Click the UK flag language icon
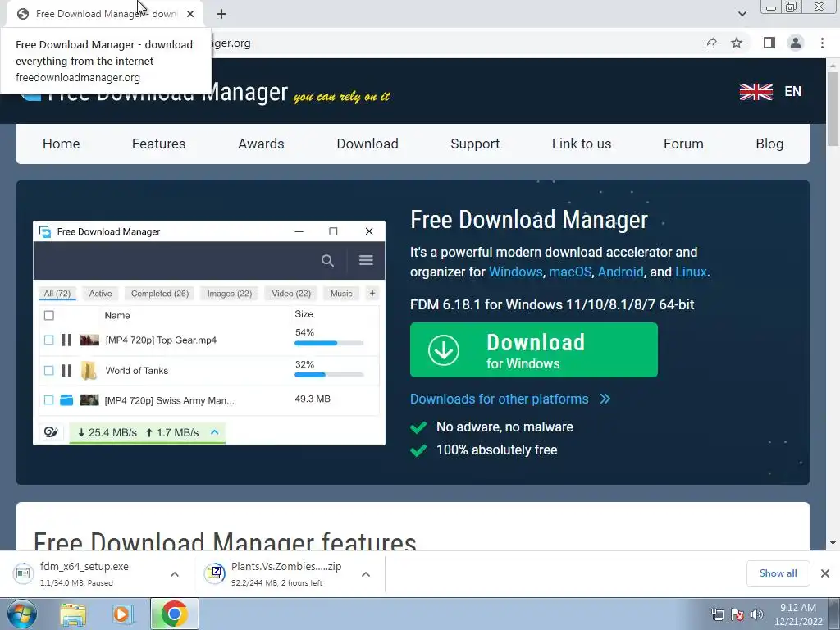The image size is (840, 630). click(x=756, y=92)
